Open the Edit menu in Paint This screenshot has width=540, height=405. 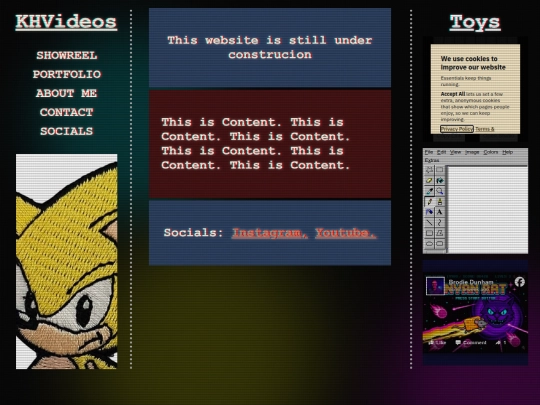(x=441, y=152)
